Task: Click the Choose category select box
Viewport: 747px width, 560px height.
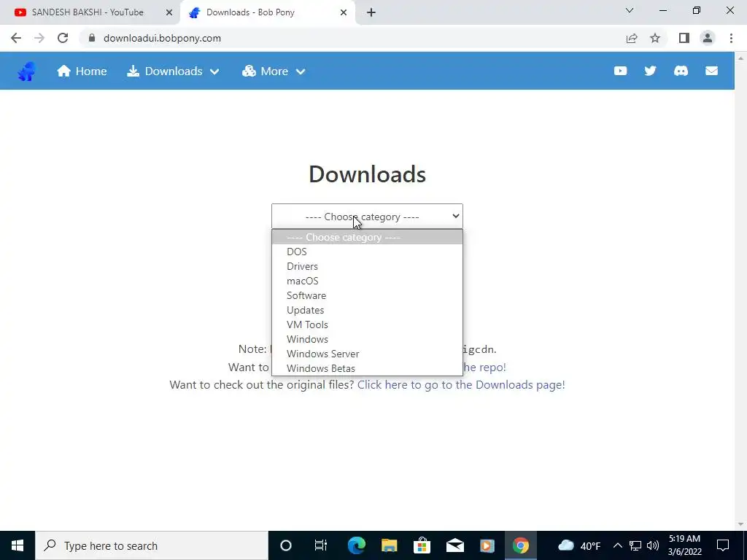Action: tap(367, 217)
